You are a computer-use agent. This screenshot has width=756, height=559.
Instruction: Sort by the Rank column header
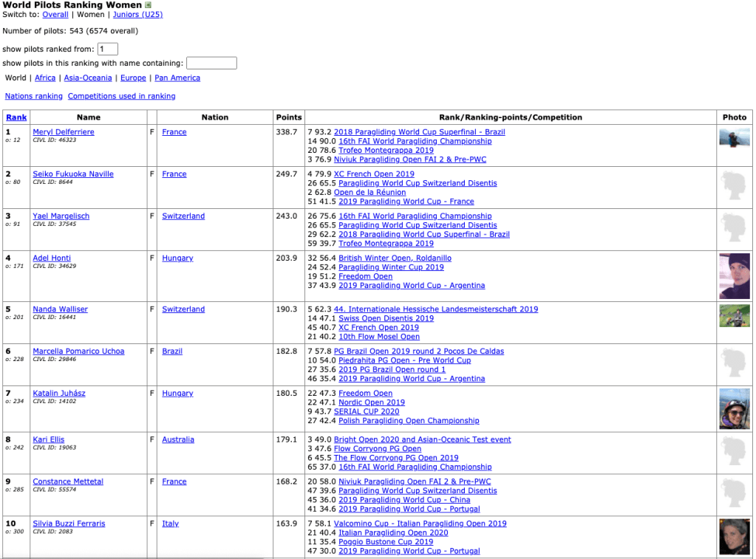click(x=16, y=117)
